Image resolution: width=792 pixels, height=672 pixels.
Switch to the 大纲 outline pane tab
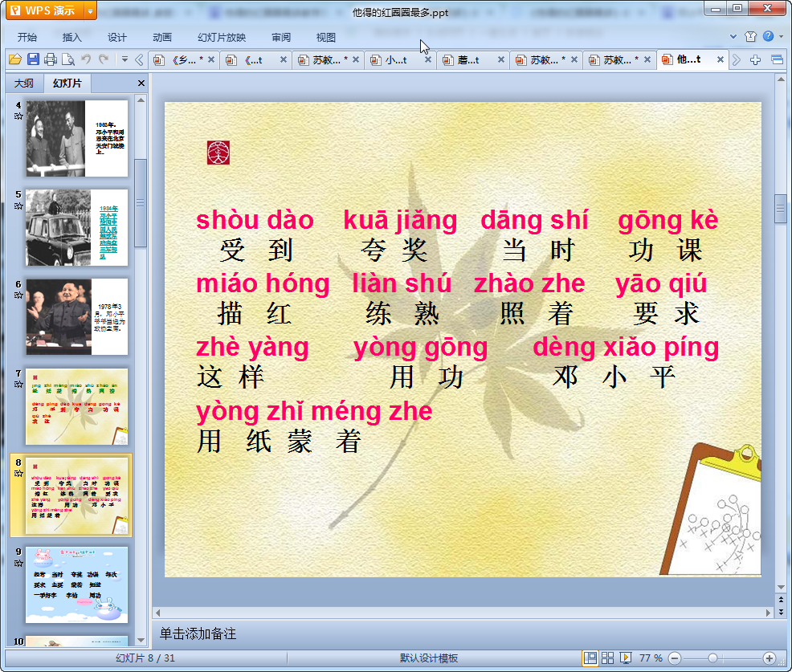coord(24,83)
